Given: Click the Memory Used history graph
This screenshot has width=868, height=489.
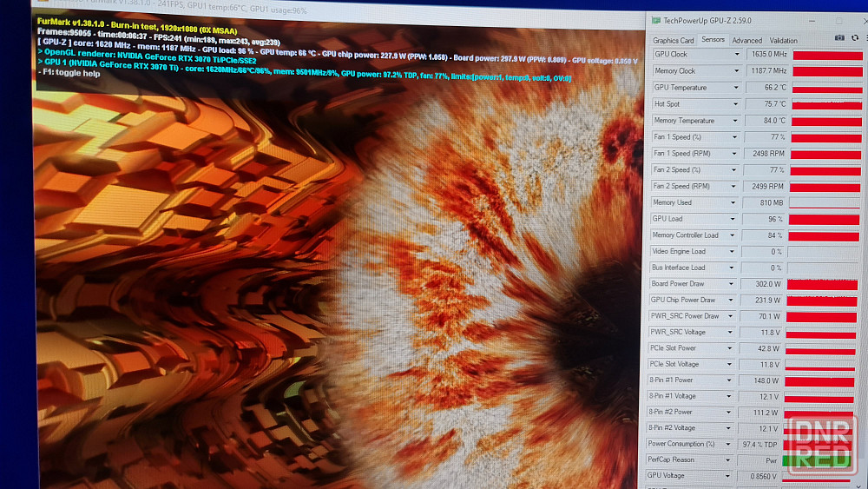Looking at the screenshot, I should click(825, 202).
